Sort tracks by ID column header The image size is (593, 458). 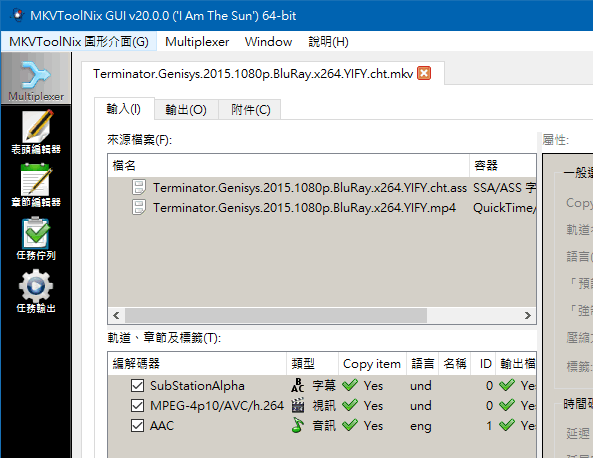483,364
